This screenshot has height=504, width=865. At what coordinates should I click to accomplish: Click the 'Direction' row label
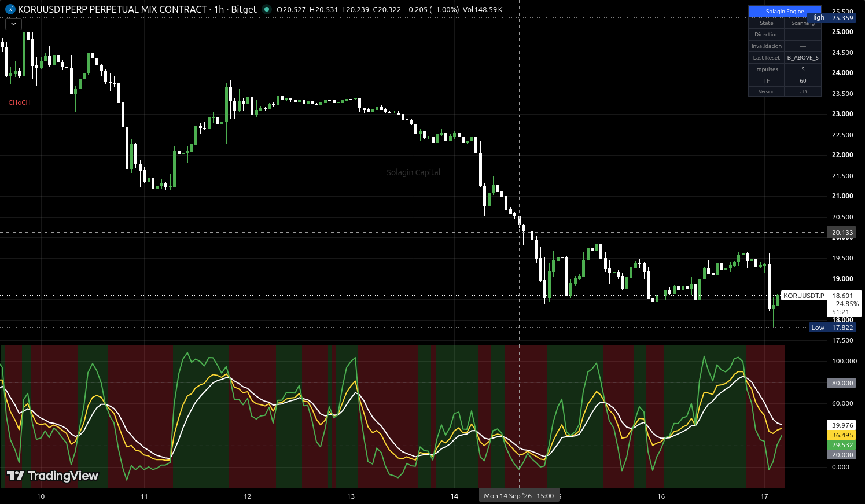[x=766, y=35]
